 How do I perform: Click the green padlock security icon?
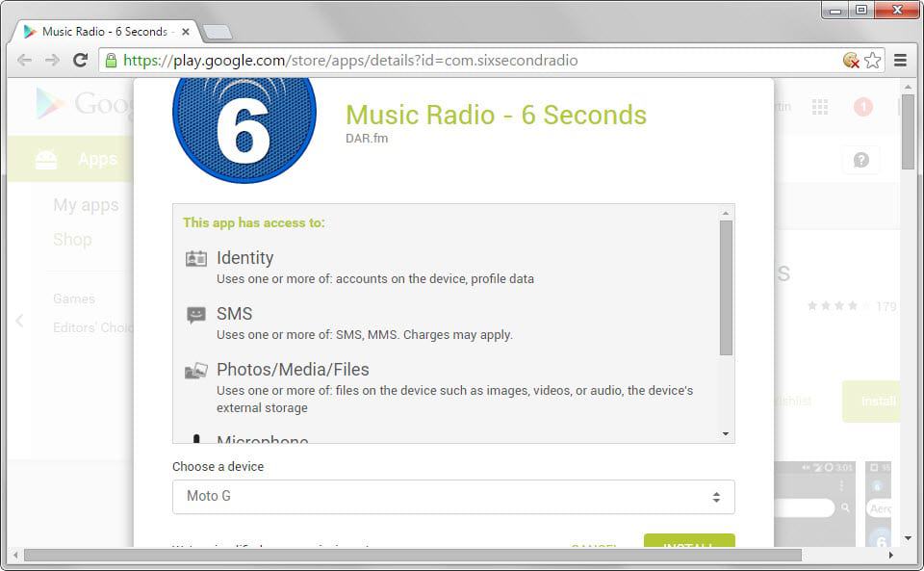coord(111,60)
